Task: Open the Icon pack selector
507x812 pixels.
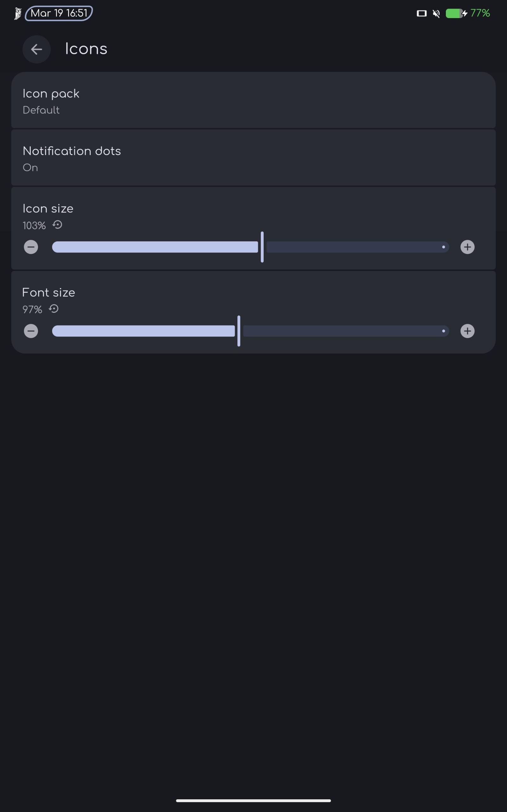Action: (253, 101)
